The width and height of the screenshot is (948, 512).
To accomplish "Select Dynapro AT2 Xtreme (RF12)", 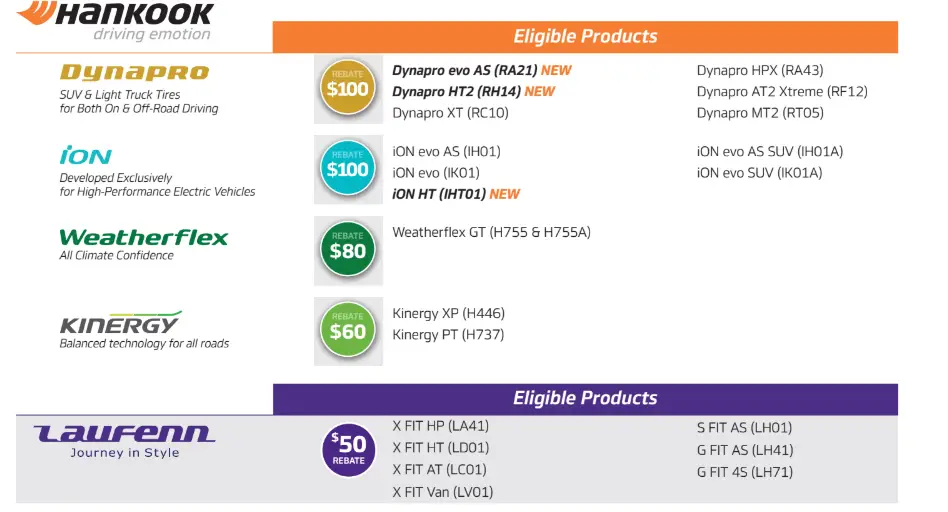I will [x=782, y=91].
